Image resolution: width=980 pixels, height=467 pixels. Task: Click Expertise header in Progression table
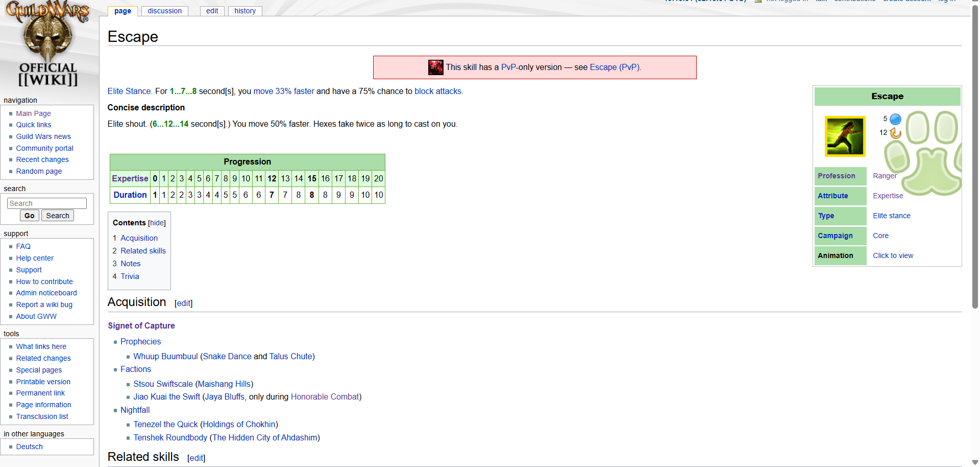[x=130, y=178]
